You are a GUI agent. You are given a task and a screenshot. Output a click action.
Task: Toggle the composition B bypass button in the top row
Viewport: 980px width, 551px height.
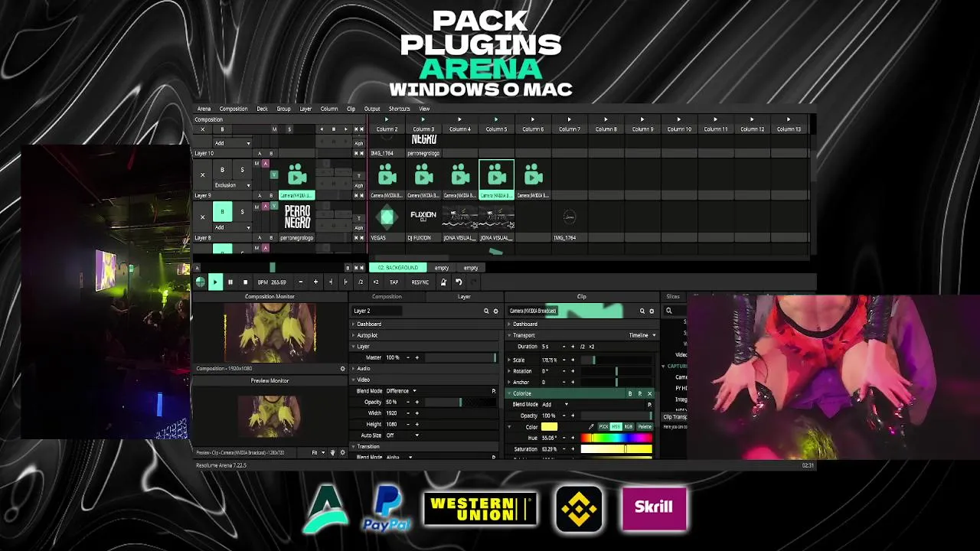[x=223, y=129]
